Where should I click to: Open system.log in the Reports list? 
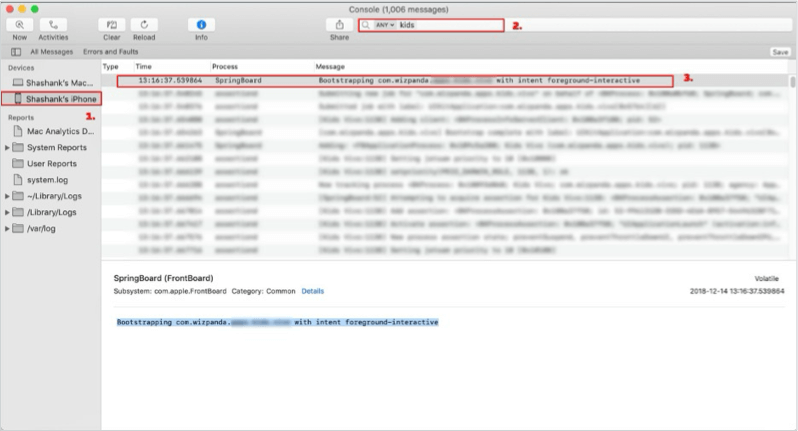pos(47,180)
